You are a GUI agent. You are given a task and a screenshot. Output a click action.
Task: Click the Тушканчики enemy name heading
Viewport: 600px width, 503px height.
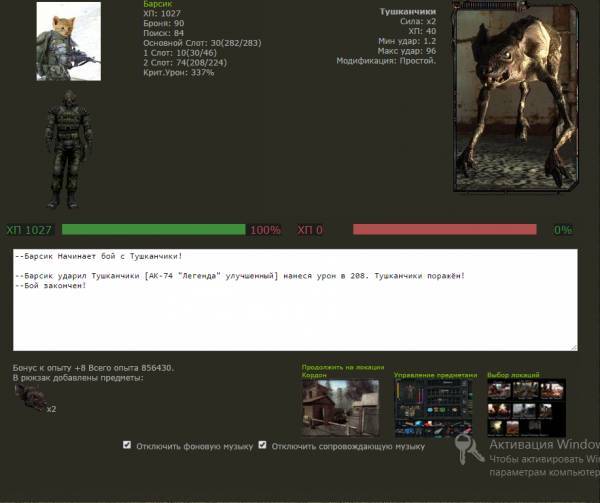click(x=408, y=11)
